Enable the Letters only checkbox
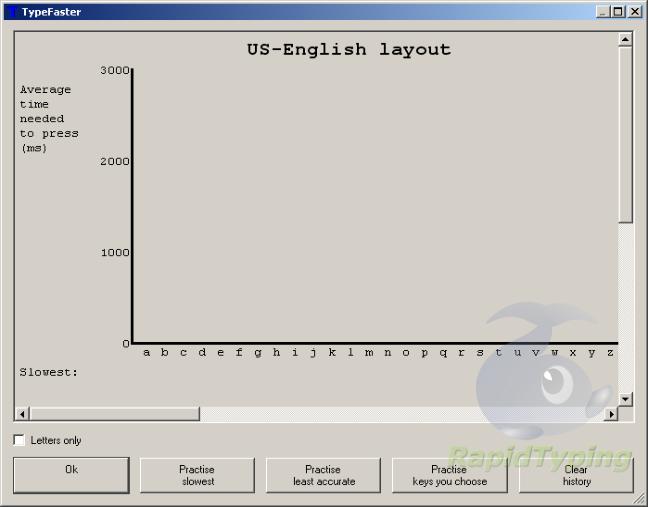This screenshot has height=507, width=648. [19, 440]
